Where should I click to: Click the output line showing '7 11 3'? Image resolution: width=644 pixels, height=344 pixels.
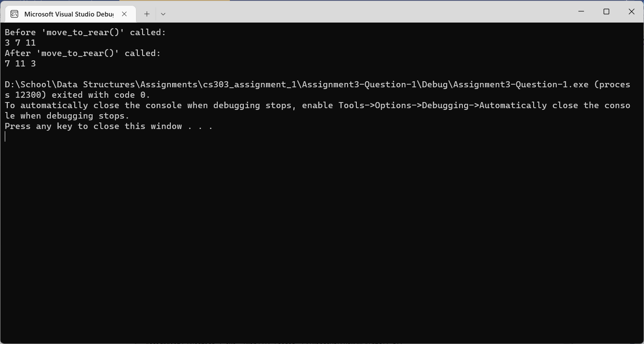click(x=20, y=63)
